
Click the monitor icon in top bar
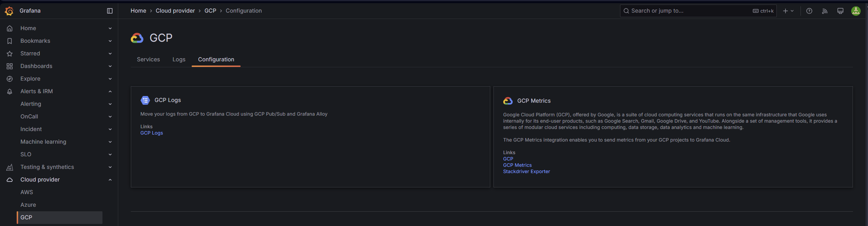(840, 11)
